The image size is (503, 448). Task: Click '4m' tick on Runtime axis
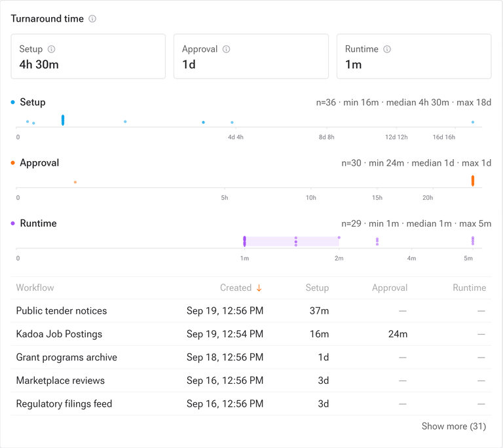pyautogui.click(x=411, y=258)
